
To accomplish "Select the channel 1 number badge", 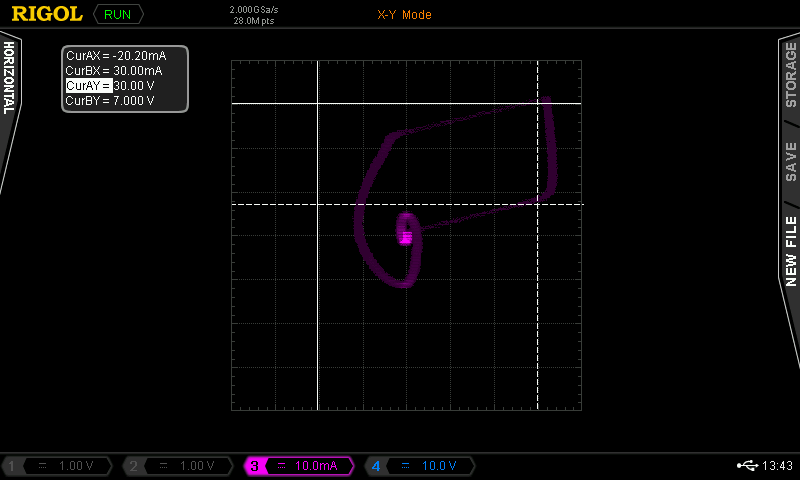I will [12, 466].
